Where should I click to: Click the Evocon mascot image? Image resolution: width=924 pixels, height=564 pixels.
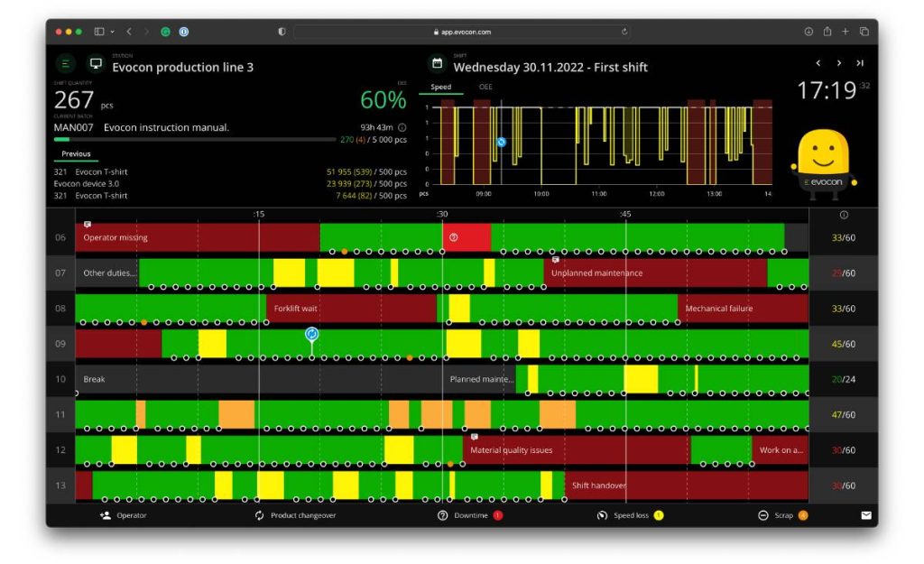coord(823,162)
